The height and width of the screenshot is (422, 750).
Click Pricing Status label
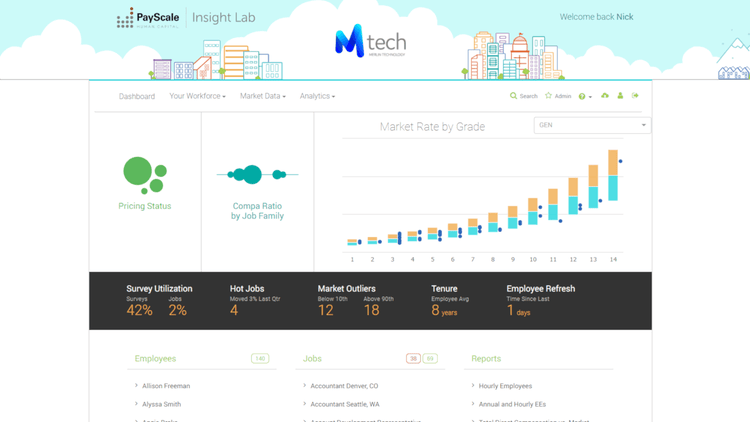145,206
